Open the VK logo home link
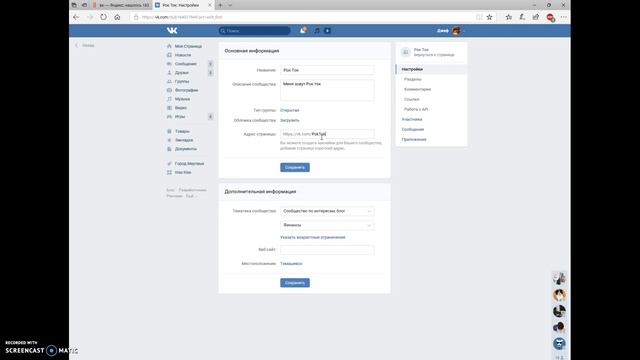Viewport: 640px width, 360px height. [x=172, y=31]
